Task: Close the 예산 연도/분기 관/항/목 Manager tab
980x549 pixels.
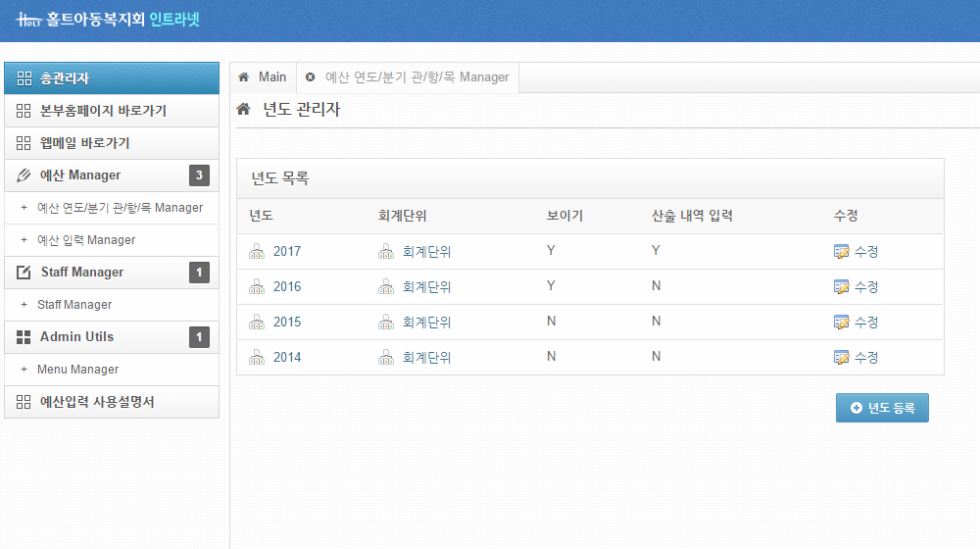Action: pos(311,77)
